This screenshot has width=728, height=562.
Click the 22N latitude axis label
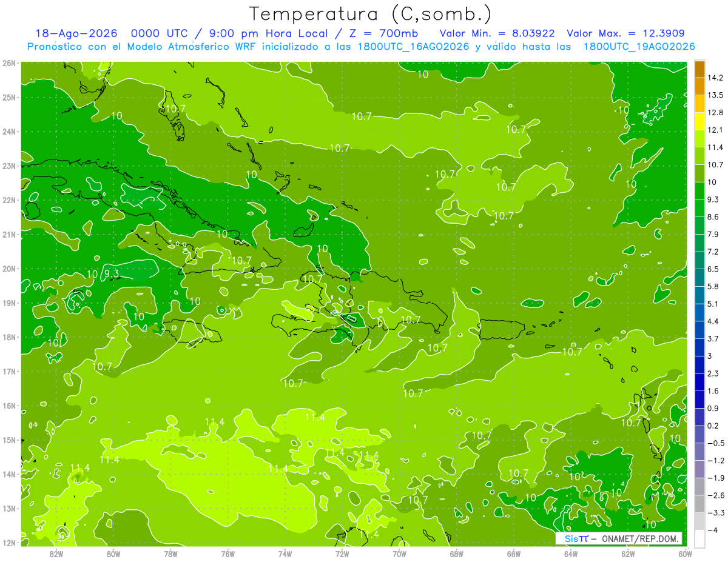[10, 200]
